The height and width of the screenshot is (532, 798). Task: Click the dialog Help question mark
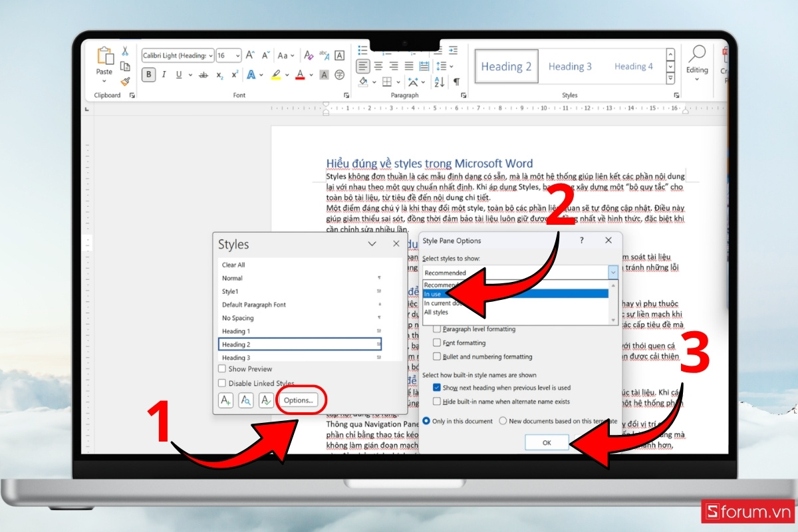tap(582, 241)
